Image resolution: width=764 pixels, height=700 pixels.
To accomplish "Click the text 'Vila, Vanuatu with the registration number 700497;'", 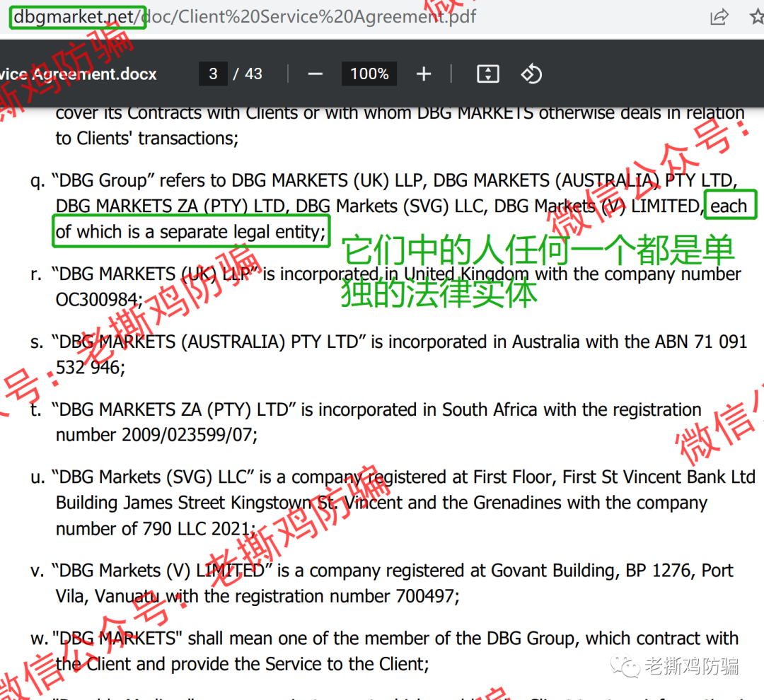I will click(257, 596).
